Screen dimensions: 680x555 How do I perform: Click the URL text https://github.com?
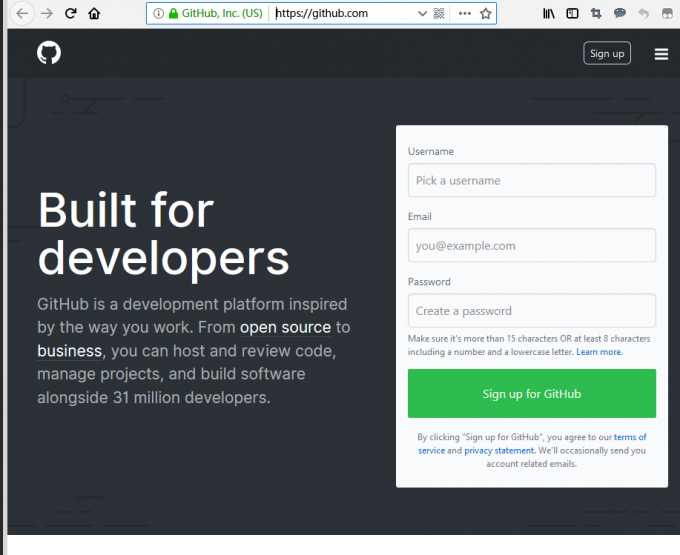tap(322, 13)
